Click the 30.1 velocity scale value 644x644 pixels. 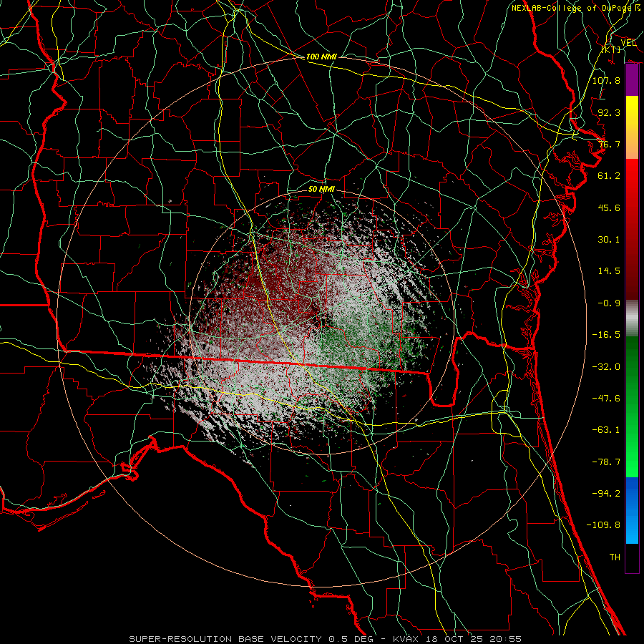(609, 240)
